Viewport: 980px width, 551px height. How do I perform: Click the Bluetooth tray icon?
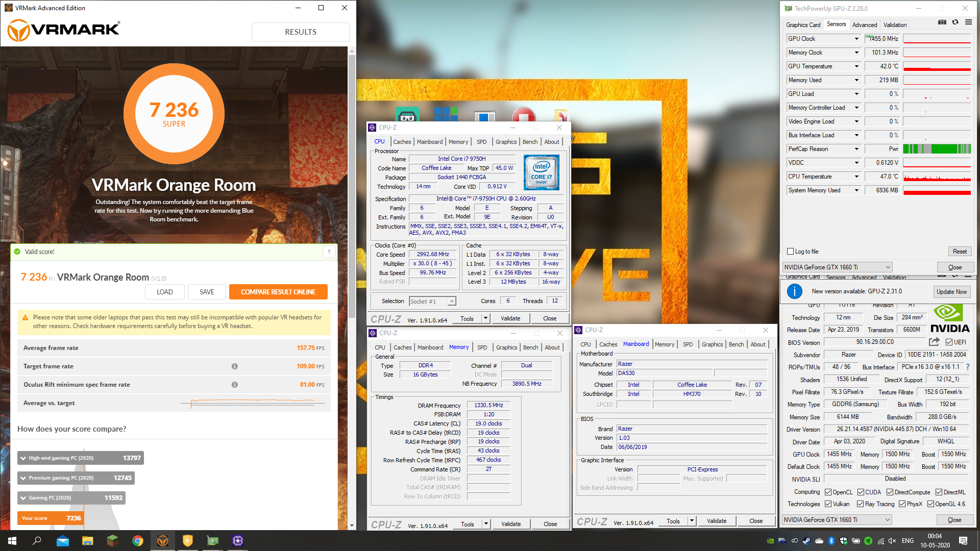pyautogui.click(x=831, y=541)
